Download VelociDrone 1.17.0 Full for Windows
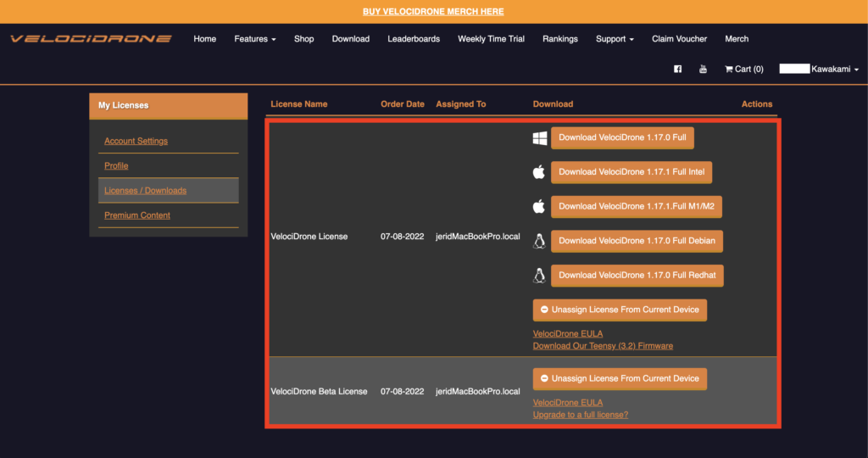The width and height of the screenshot is (868, 458). click(622, 138)
